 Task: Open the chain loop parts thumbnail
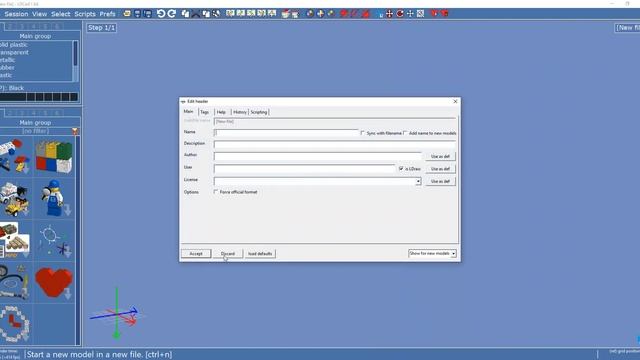pos(15,324)
